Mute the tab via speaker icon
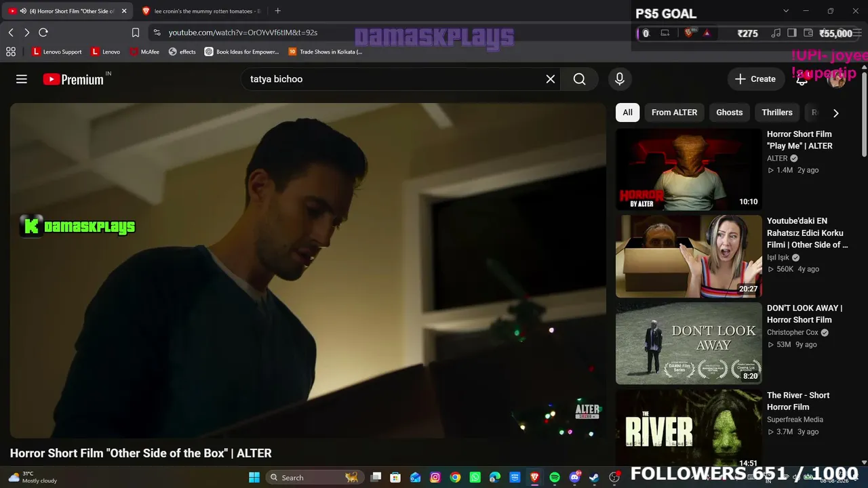868x488 pixels. click(24, 11)
